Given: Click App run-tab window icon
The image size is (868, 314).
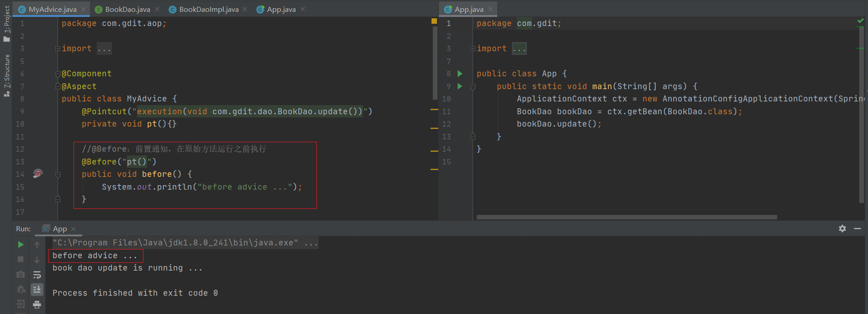Looking at the screenshot, I should pos(46,229).
